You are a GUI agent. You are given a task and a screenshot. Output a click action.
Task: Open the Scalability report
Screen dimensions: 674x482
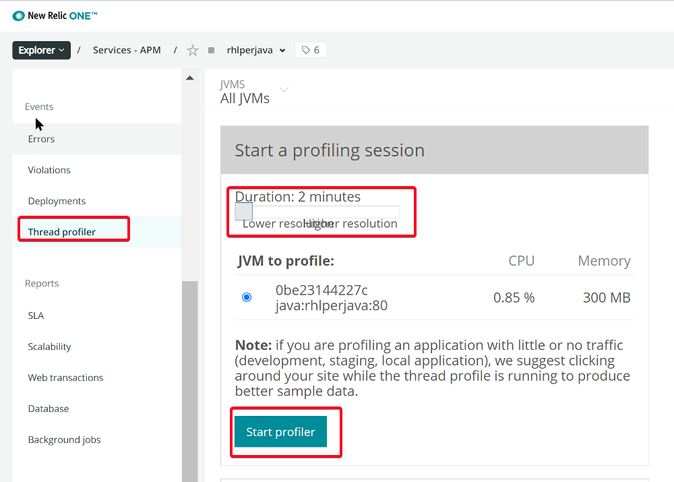49,347
